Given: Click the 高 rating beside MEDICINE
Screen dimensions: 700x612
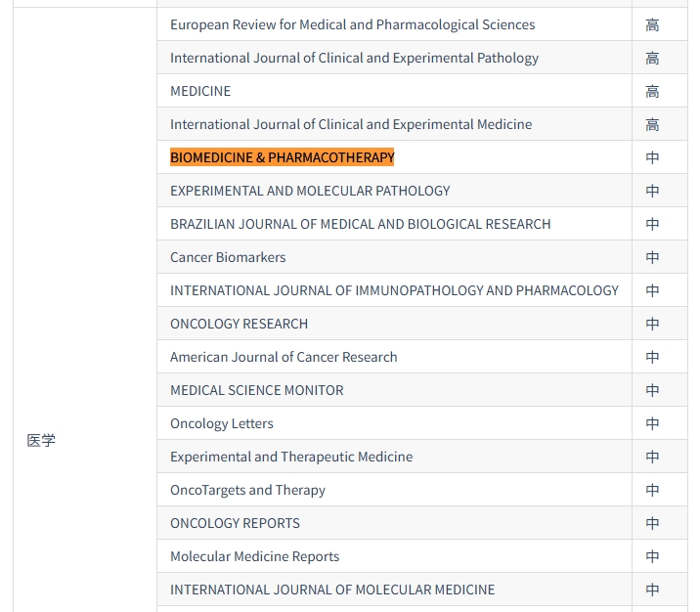Looking at the screenshot, I should tap(652, 92).
